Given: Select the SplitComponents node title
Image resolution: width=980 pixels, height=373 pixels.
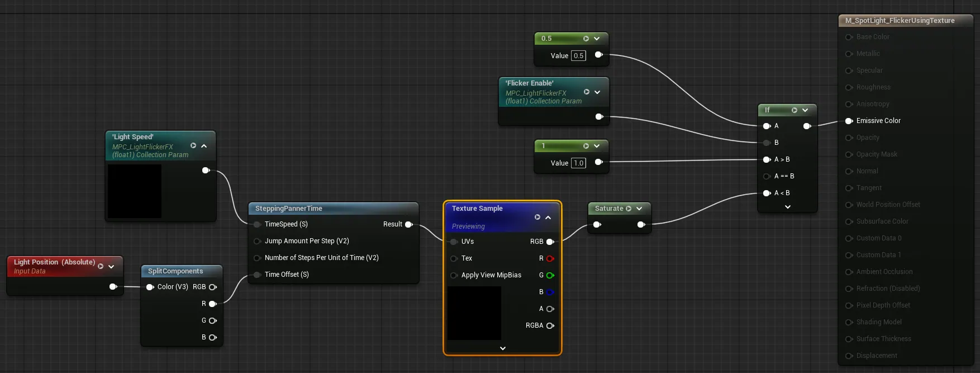Looking at the screenshot, I should pyautogui.click(x=175, y=271).
